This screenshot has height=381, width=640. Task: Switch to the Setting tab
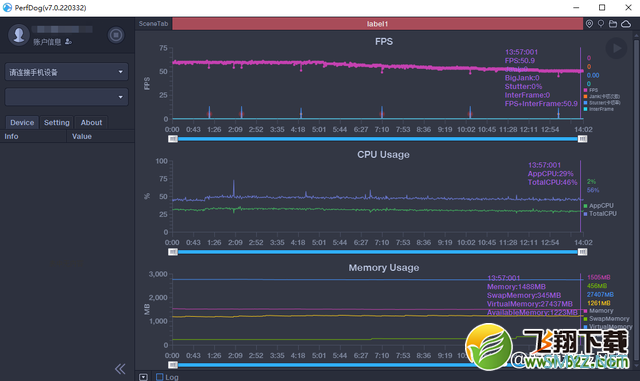pos(57,123)
